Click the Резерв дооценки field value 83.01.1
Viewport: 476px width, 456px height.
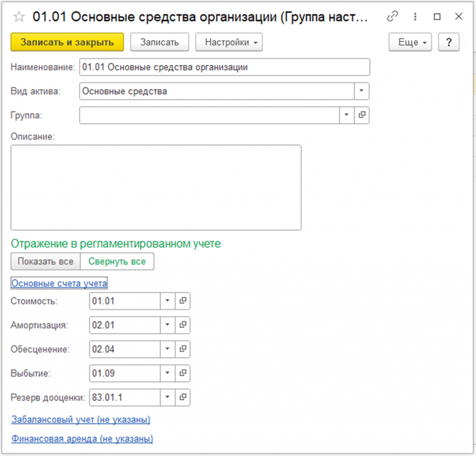(x=125, y=397)
